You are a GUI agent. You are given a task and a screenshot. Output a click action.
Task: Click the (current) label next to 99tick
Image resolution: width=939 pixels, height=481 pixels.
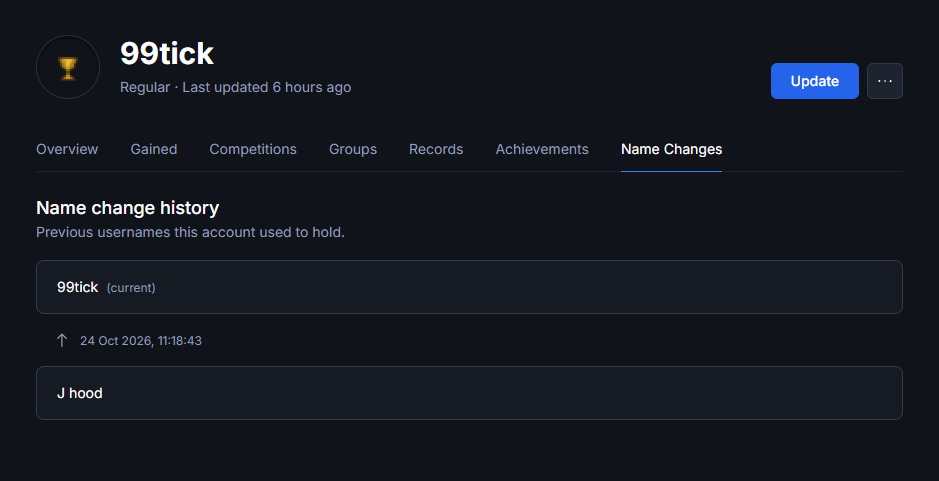(x=131, y=288)
